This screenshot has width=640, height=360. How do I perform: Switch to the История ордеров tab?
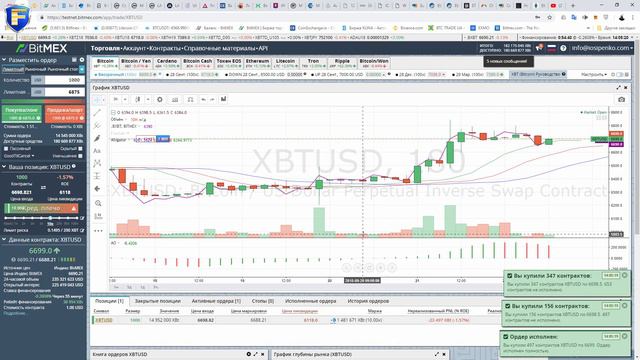tap(368, 301)
